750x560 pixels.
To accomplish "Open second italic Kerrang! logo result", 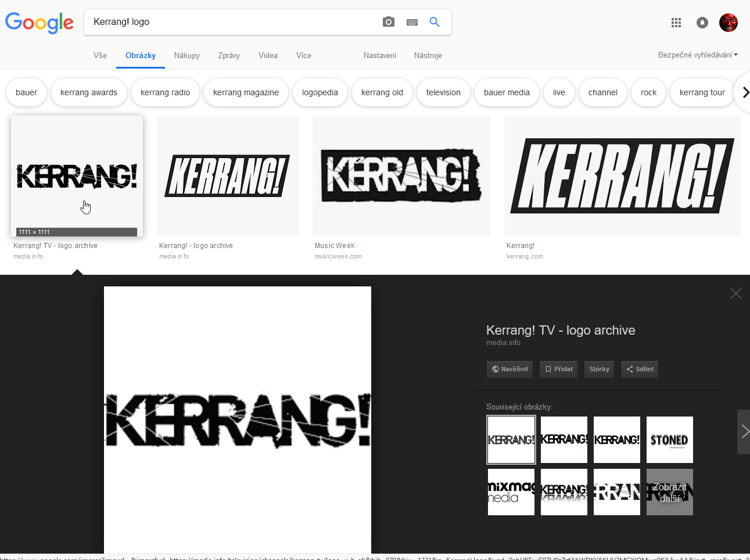I will point(228,176).
